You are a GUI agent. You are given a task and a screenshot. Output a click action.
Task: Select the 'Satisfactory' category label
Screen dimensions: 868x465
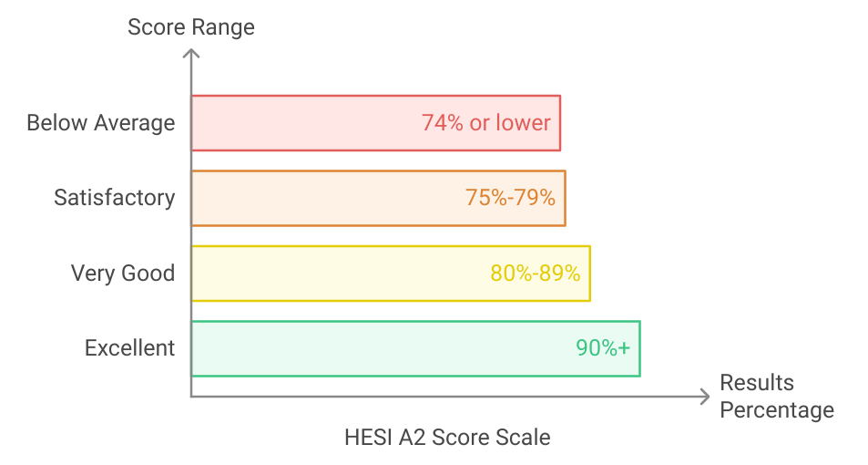(x=115, y=198)
